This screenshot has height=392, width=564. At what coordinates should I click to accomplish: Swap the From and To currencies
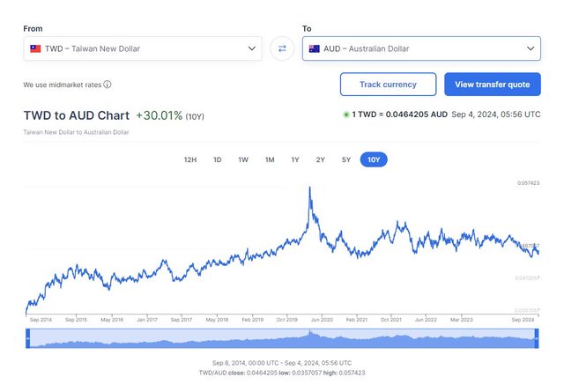pos(282,48)
